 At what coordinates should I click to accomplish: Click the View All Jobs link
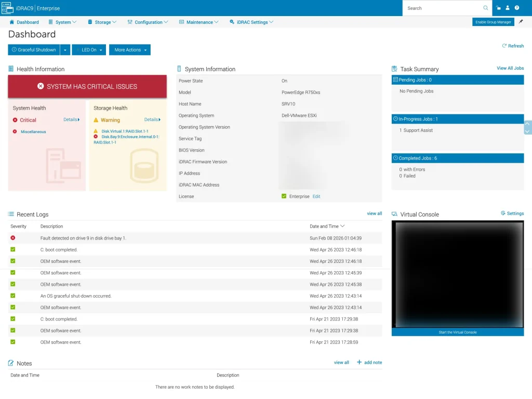(x=511, y=68)
